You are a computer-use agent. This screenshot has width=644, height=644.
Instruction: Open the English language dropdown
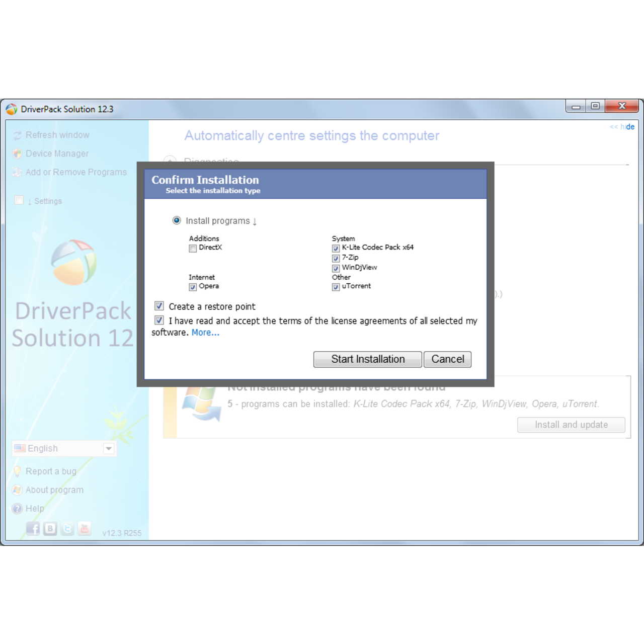pos(109,448)
